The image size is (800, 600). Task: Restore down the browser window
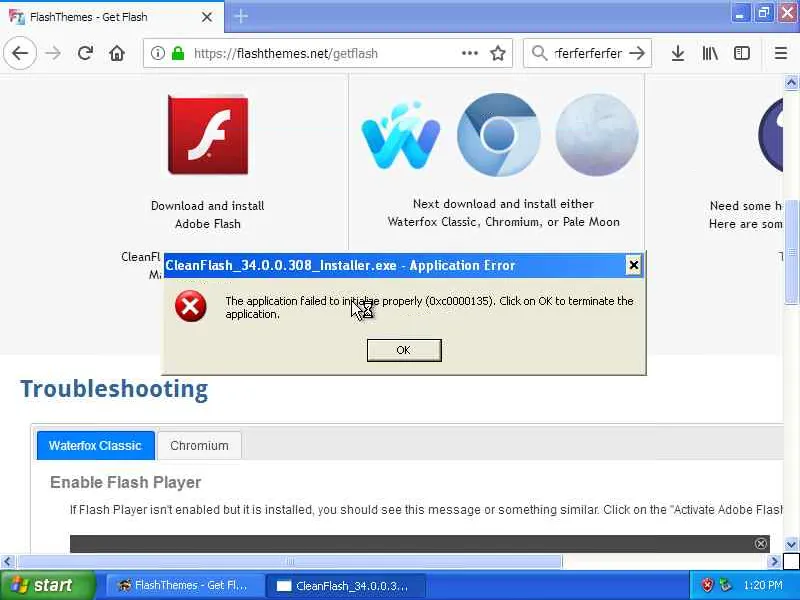764,13
